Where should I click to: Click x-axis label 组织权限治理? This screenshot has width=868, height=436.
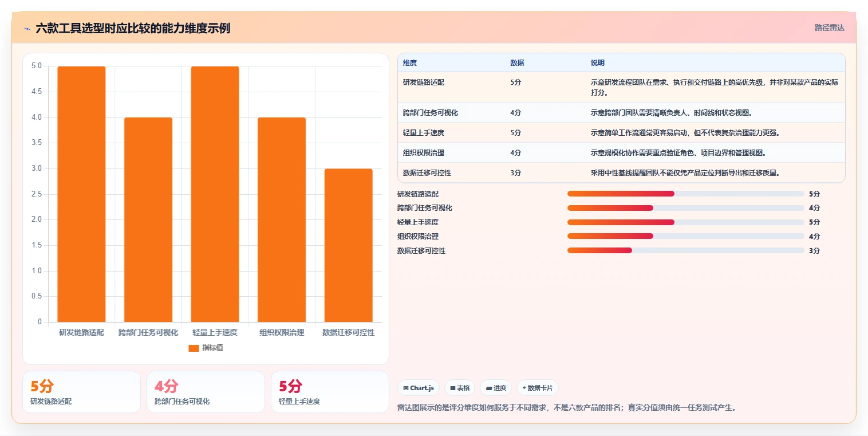pyautogui.click(x=282, y=332)
